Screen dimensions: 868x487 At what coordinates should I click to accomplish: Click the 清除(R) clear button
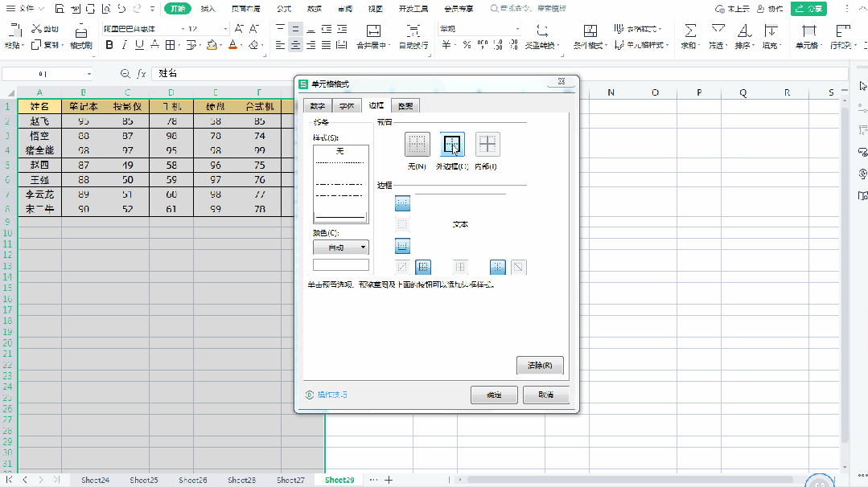point(540,366)
